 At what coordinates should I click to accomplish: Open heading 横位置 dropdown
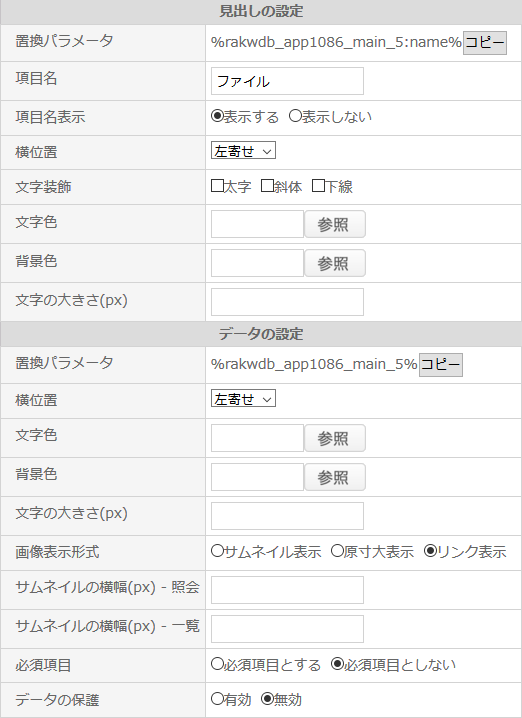pos(243,151)
